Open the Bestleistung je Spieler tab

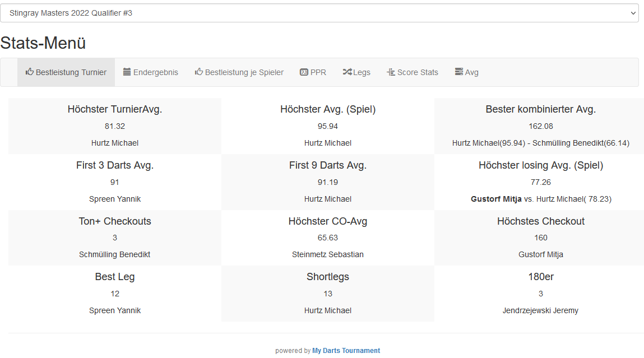pos(244,72)
